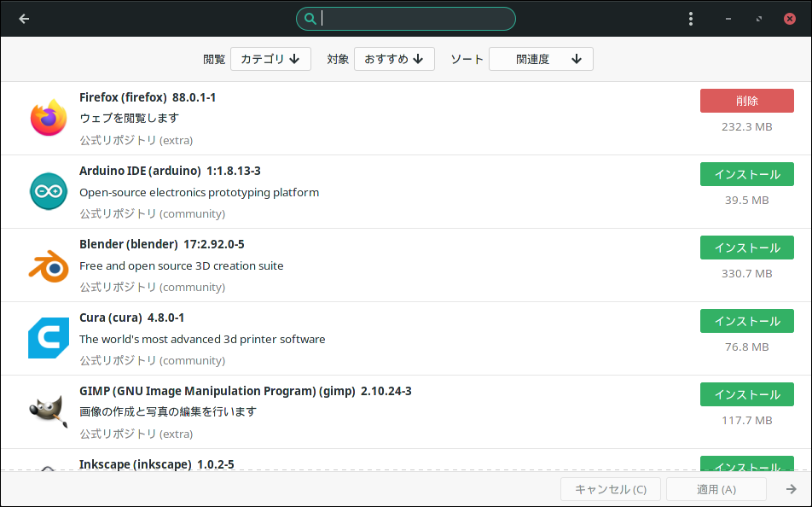Click the magnifier icon in search bar
The image size is (812, 507).
[310, 19]
